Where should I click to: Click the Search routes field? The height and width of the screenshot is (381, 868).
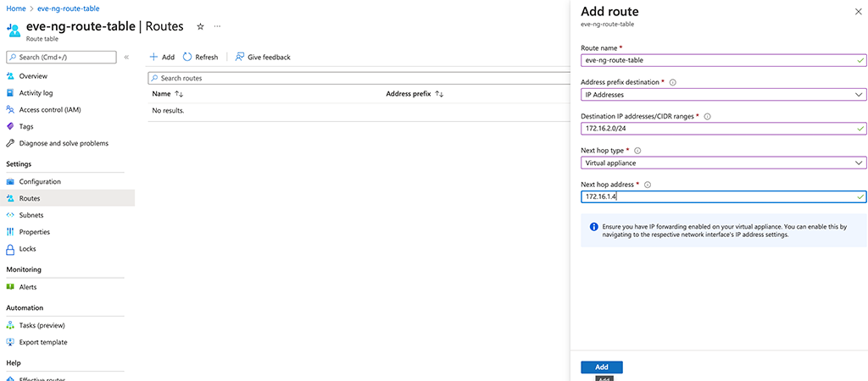359,78
